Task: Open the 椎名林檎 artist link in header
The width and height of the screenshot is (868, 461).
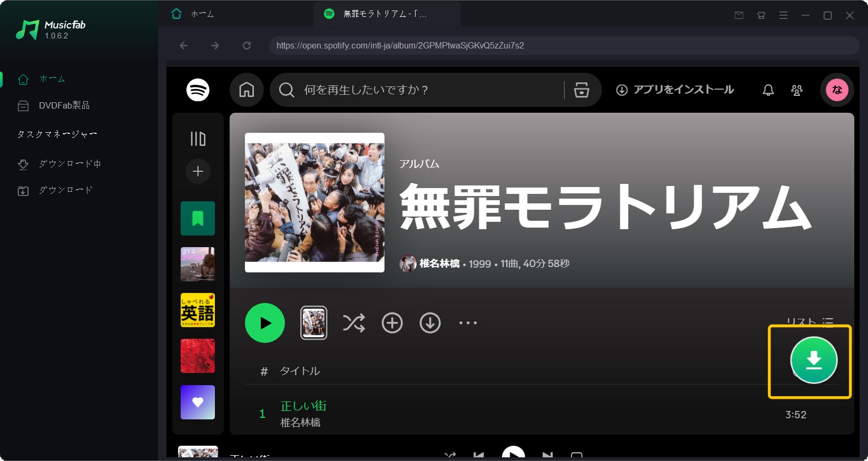Action: pyautogui.click(x=439, y=263)
